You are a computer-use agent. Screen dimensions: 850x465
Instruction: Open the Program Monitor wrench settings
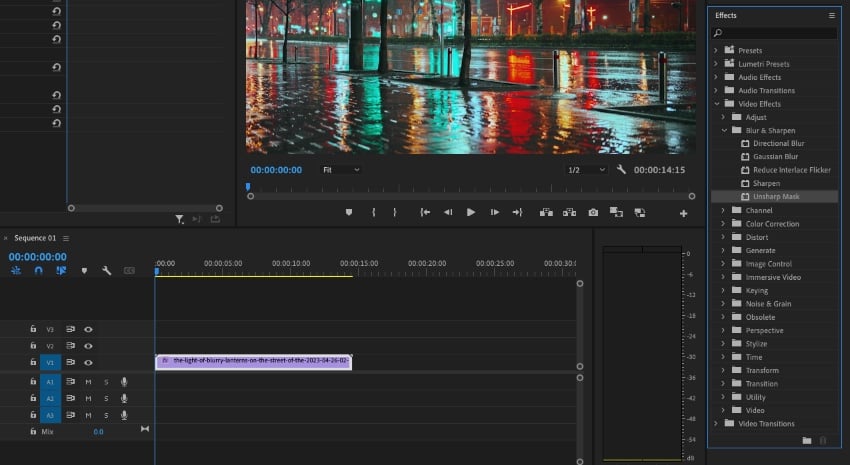621,170
